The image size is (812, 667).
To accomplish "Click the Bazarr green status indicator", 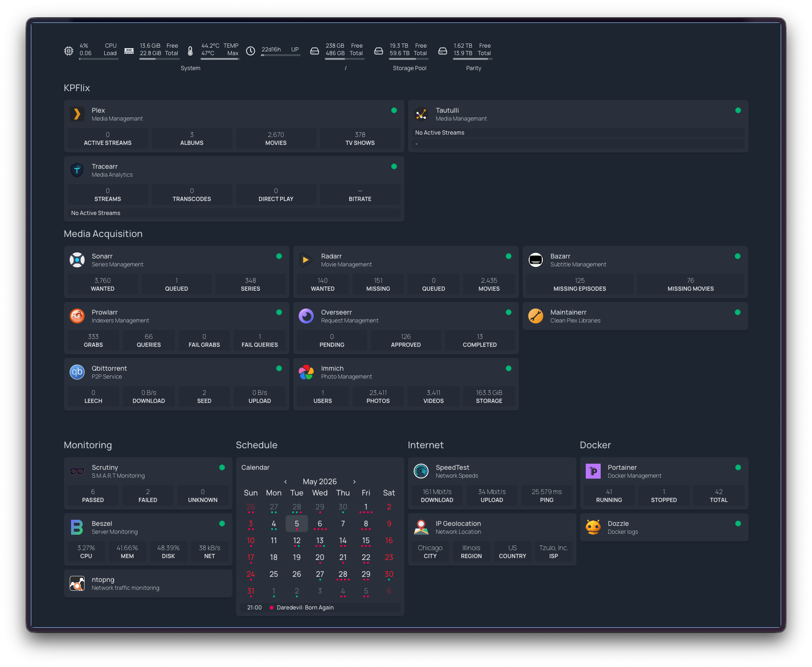I will click(x=738, y=256).
